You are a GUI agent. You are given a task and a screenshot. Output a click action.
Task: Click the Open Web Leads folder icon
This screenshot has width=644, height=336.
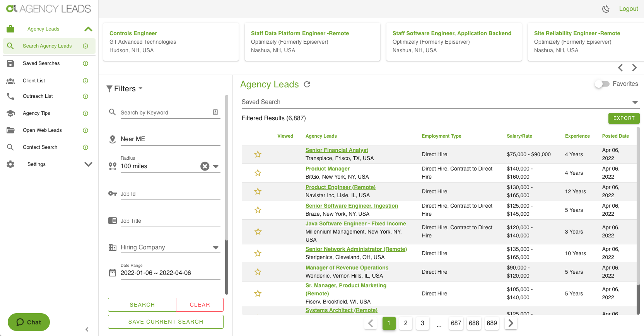10,130
